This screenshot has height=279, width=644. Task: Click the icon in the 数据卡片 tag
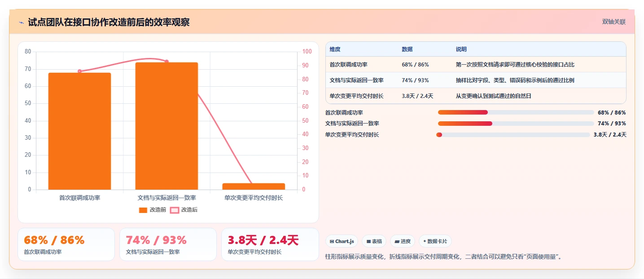[x=425, y=241]
